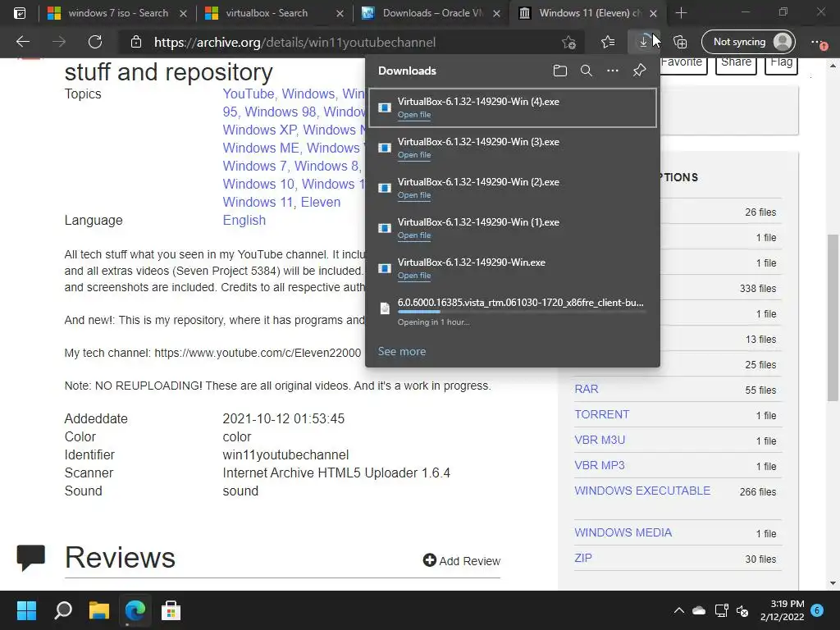Open the VBR MP3 download option

[x=600, y=465]
